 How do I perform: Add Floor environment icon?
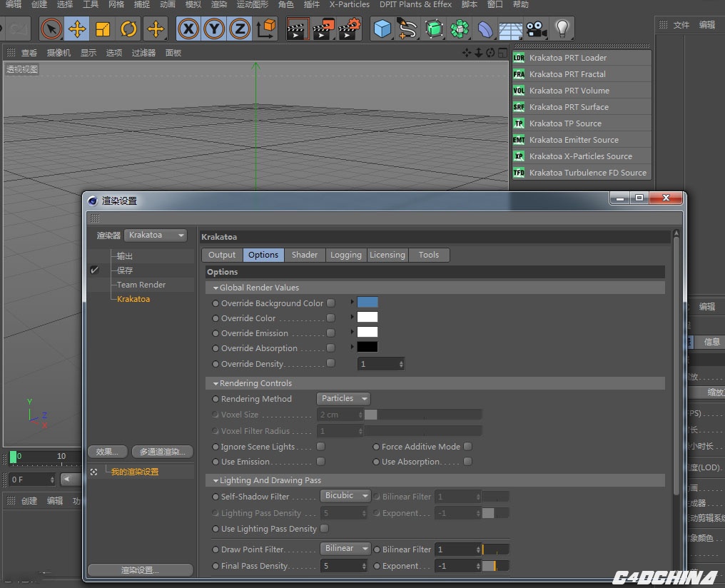(510, 29)
